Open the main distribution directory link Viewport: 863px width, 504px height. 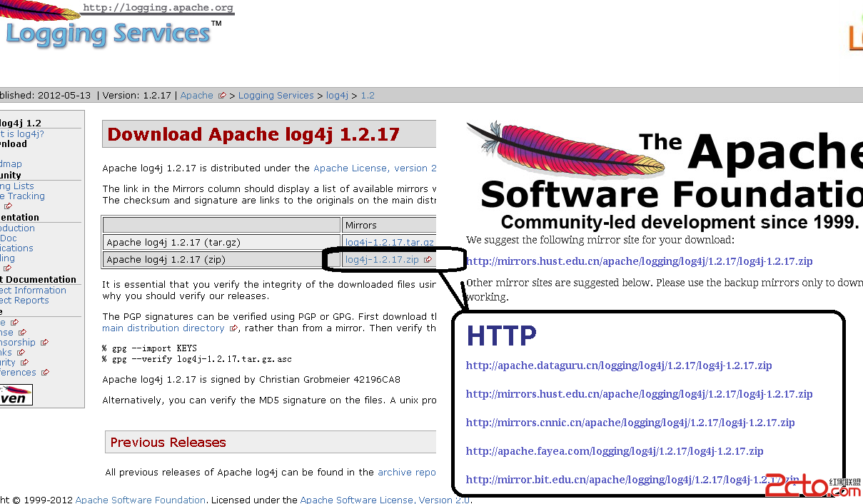[163, 328]
